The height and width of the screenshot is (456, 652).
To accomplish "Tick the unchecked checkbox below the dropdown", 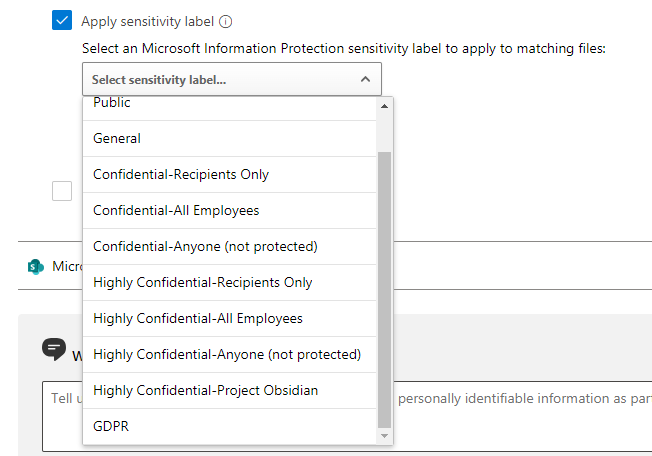I will coord(62,191).
